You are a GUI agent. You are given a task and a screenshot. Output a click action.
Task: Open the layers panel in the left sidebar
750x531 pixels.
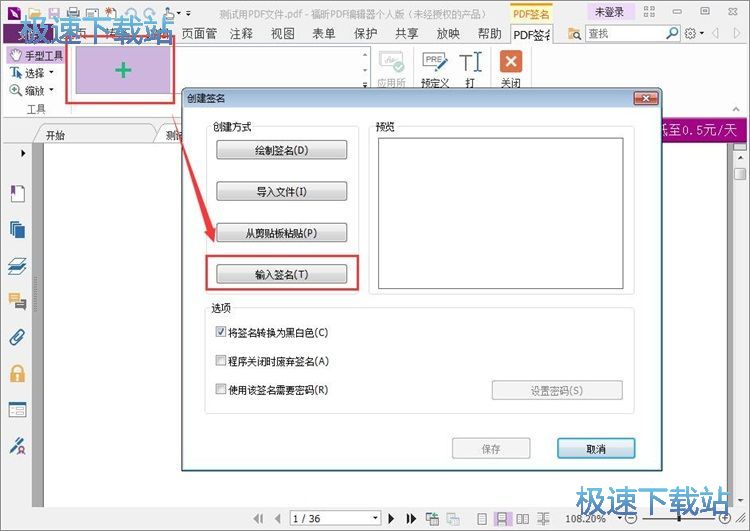[18, 266]
